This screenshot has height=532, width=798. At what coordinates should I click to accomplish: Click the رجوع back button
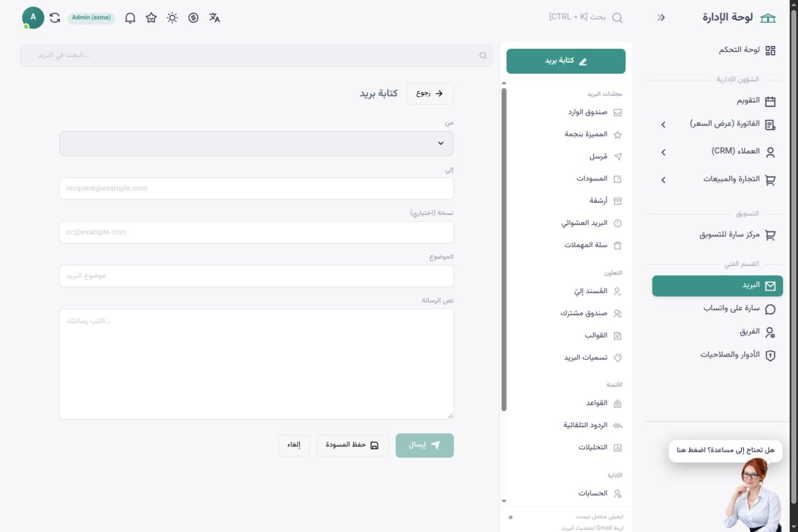click(x=430, y=94)
